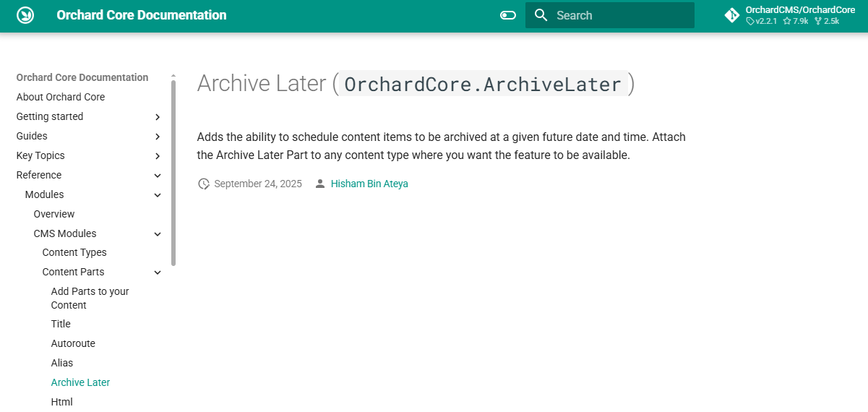This screenshot has width=868, height=412.
Task: Click the author person icon
Action: click(x=320, y=184)
